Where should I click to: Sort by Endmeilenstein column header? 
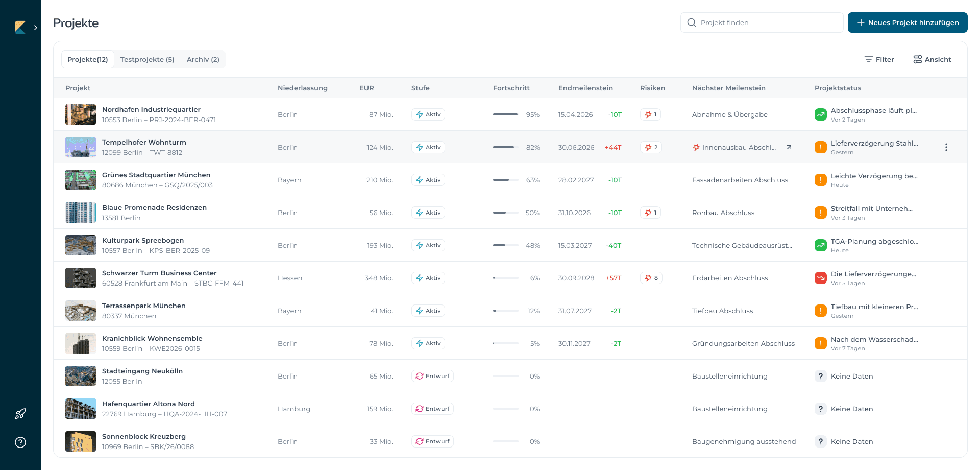point(585,88)
